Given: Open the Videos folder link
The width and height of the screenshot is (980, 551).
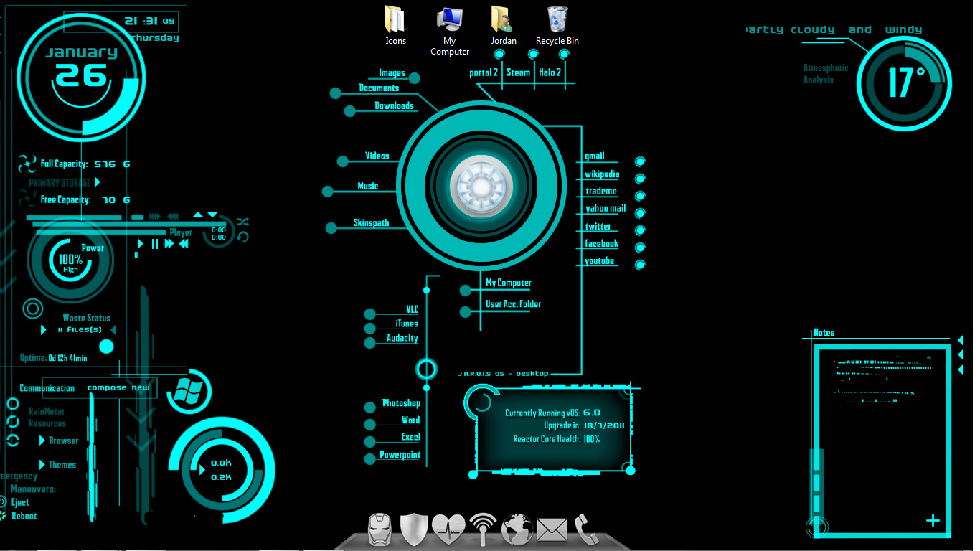Looking at the screenshot, I should 377,156.
